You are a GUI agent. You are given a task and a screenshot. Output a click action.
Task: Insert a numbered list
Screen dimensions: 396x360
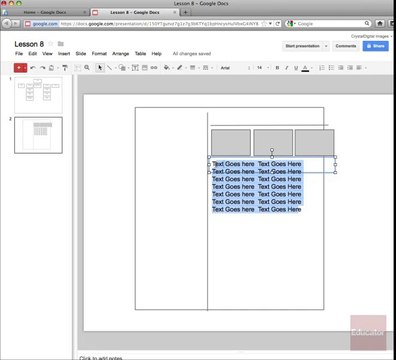tap(322, 68)
